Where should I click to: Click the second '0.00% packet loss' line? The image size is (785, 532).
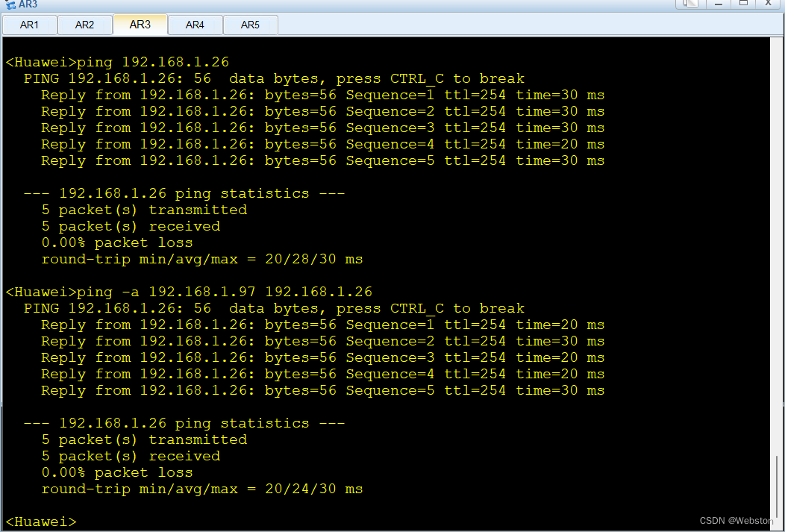coord(117,472)
